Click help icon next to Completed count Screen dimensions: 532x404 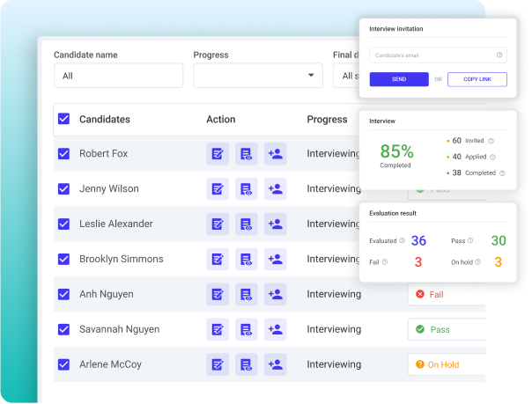point(502,173)
